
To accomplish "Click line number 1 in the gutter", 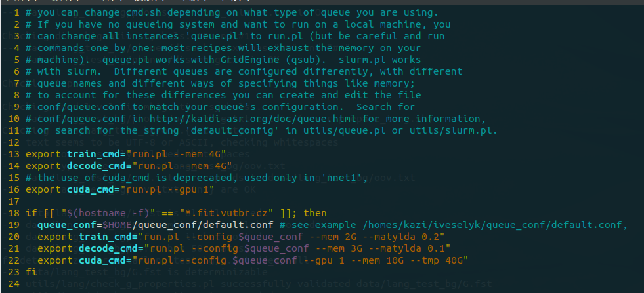I will point(15,12).
